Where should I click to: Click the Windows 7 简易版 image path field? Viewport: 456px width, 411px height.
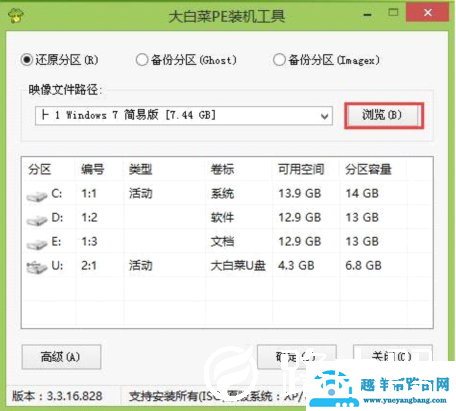point(184,116)
